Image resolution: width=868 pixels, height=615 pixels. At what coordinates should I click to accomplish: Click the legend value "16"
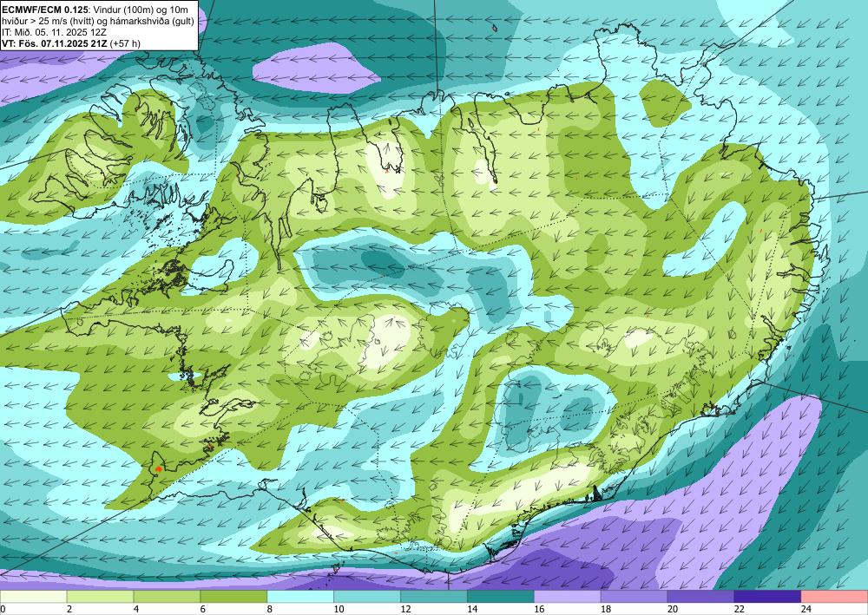point(539,609)
